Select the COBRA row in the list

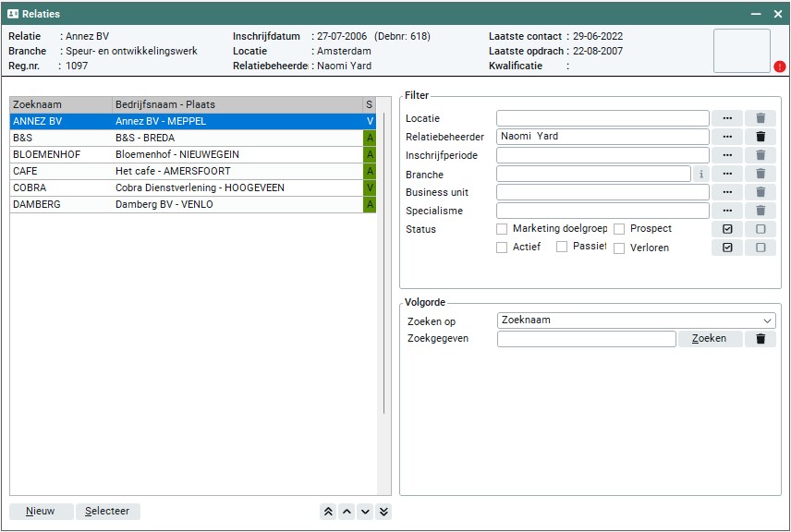click(185, 187)
